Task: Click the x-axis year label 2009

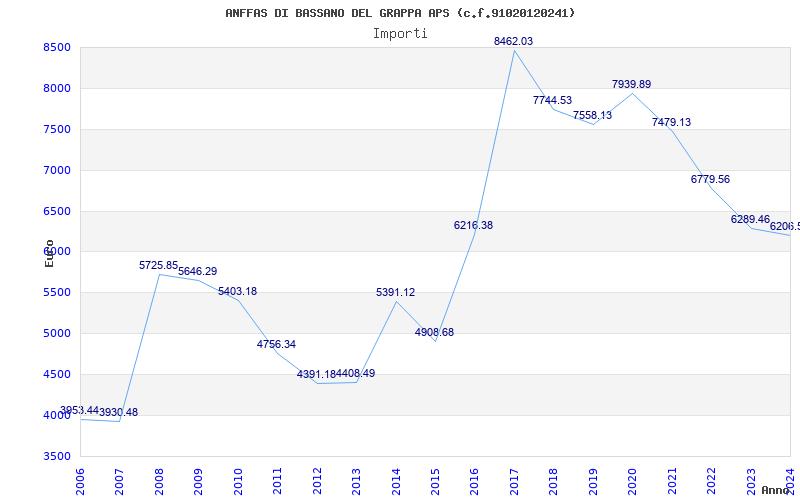Action: 198,481
